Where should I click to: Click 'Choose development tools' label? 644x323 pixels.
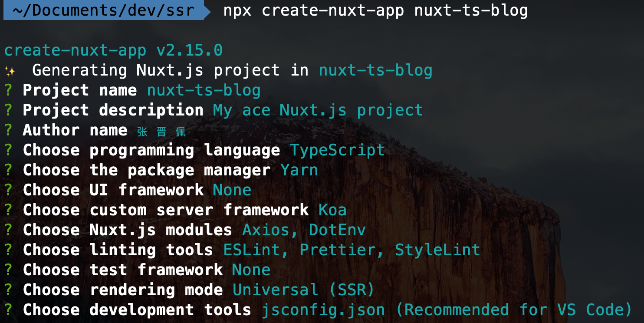[137, 310]
